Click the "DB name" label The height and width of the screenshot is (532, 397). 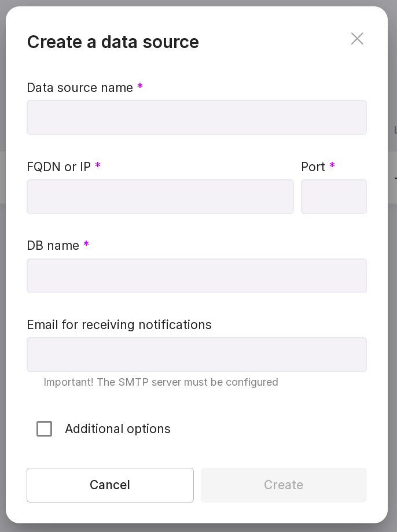pyautogui.click(x=53, y=246)
